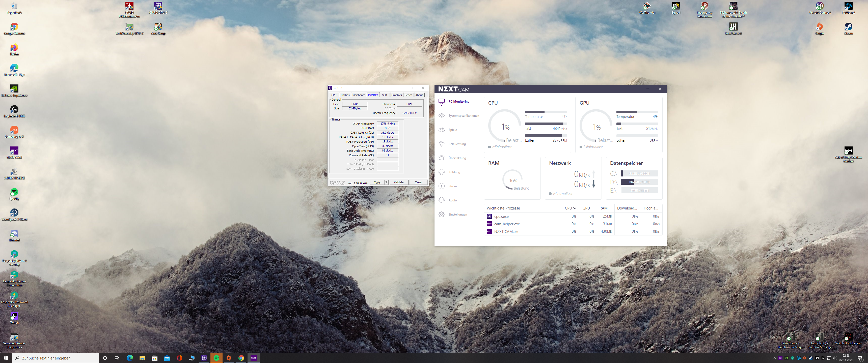Open Strom power bolt icon
868x363 pixels.
[441, 186]
